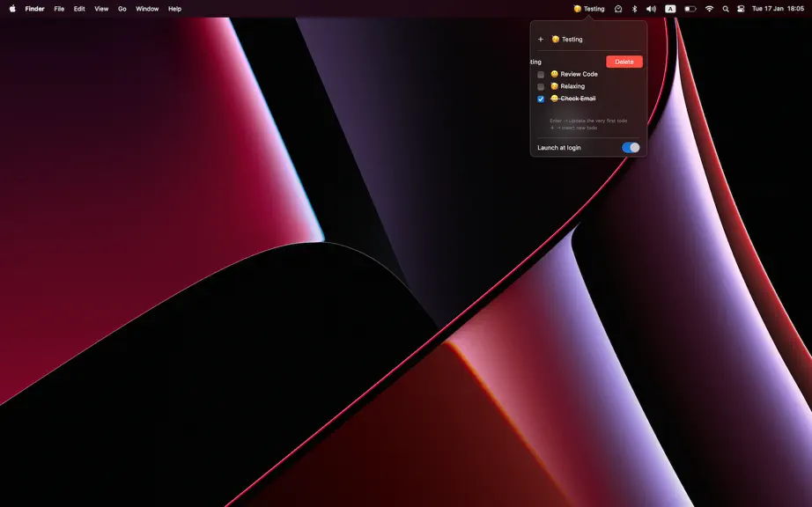Viewport: 812px width, 507px height.
Task: Click the Launch at login label
Action: 558,148
